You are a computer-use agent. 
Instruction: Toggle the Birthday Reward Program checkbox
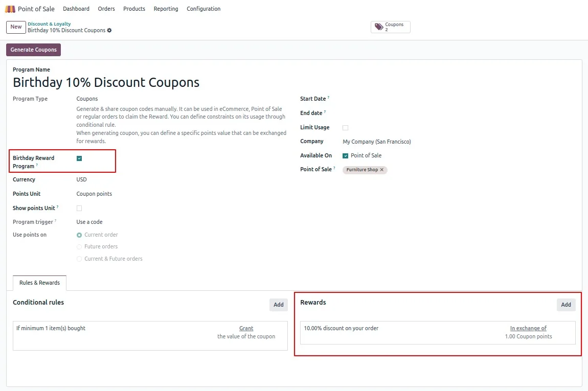[x=79, y=158]
